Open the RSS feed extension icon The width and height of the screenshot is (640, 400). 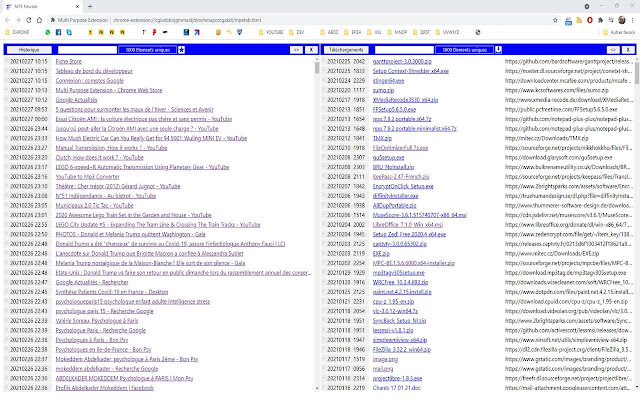tap(579, 20)
